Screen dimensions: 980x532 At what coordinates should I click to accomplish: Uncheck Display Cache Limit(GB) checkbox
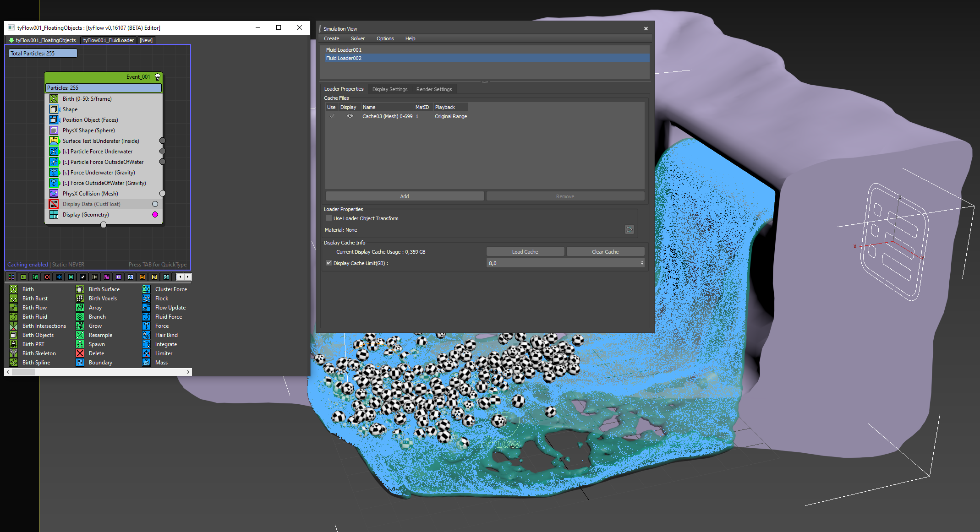pos(328,263)
